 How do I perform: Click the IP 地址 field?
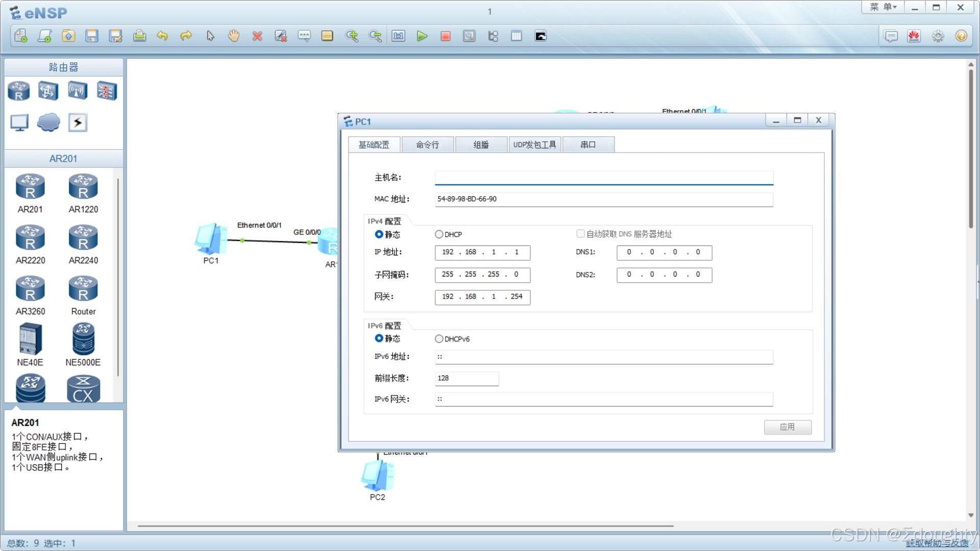482,253
